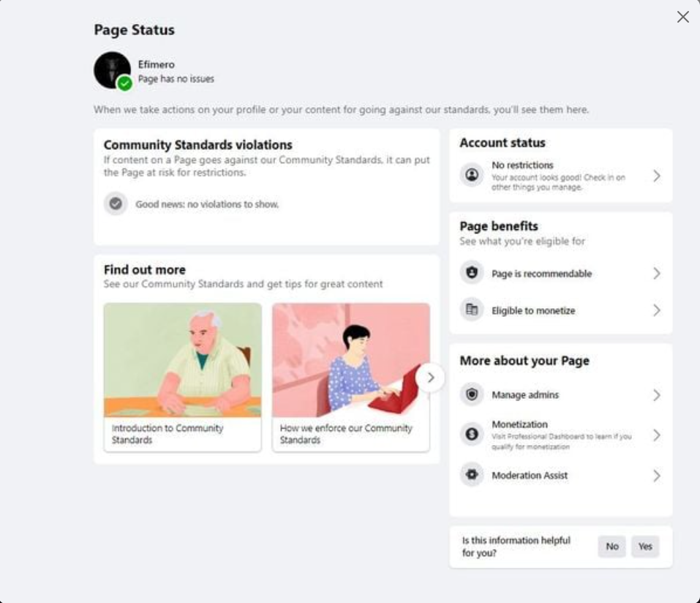Viewport: 700px width, 603px height.
Task: Click the no violations checkmark icon
Action: (116, 204)
